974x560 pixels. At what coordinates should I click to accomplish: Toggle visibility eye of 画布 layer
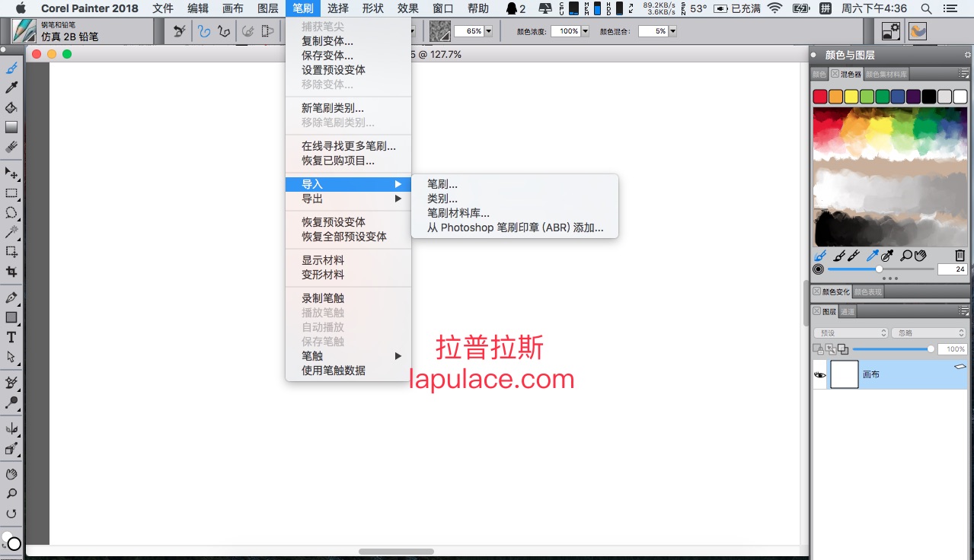[820, 375]
